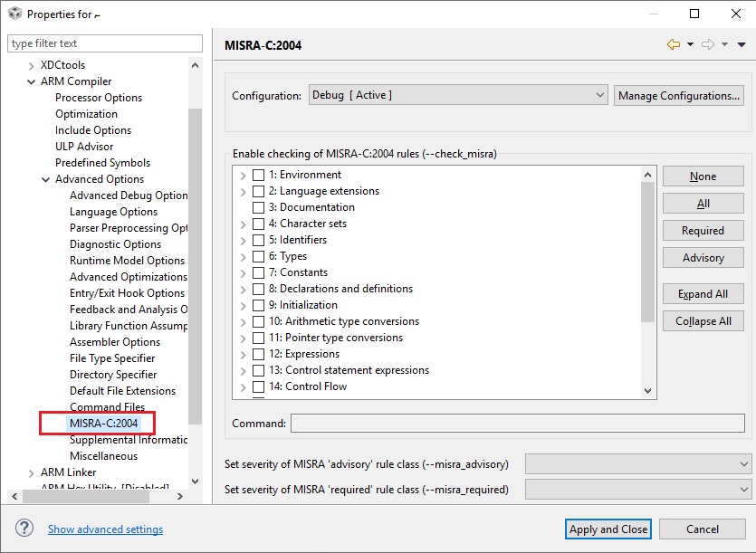Click the Advisory button
Viewport: 756px width, 553px height.
coord(703,257)
